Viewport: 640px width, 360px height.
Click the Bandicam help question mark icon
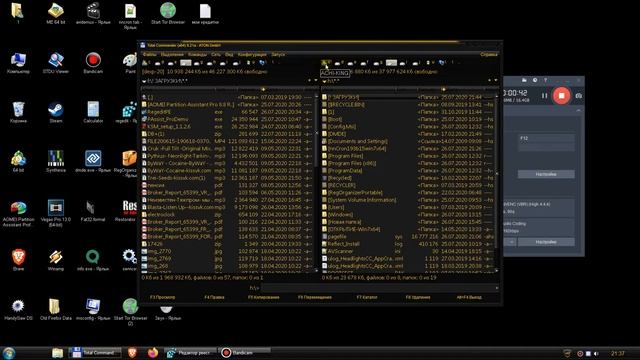pyautogui.click(x=545, y=80)
